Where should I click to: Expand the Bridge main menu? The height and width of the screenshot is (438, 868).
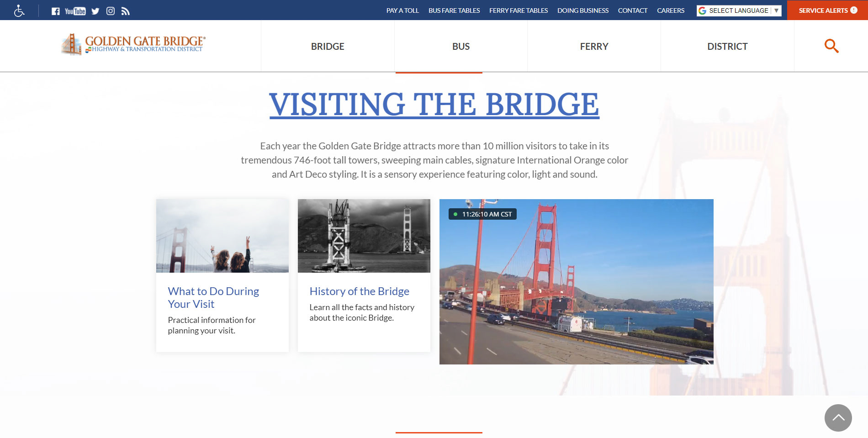tap(328, 46)
